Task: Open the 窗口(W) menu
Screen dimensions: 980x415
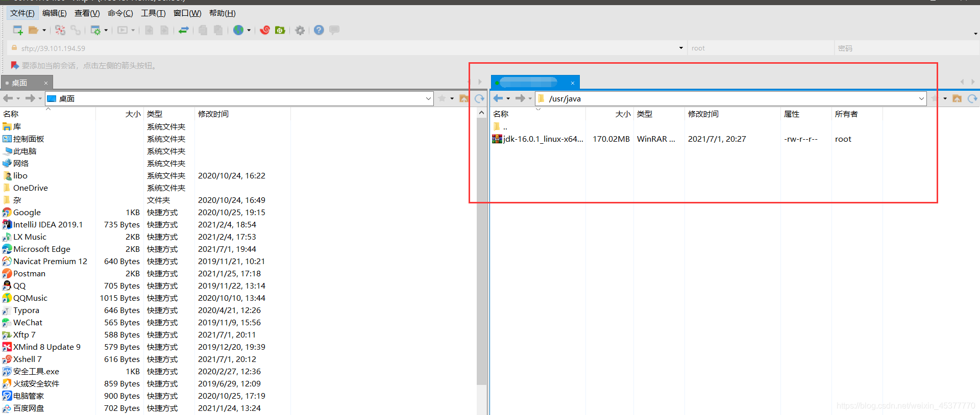Action: tap(187, 13)
